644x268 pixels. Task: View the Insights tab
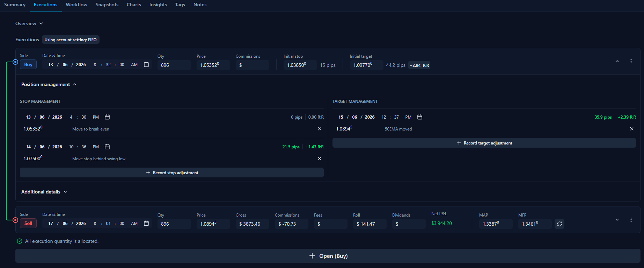(x=158, y=5)
